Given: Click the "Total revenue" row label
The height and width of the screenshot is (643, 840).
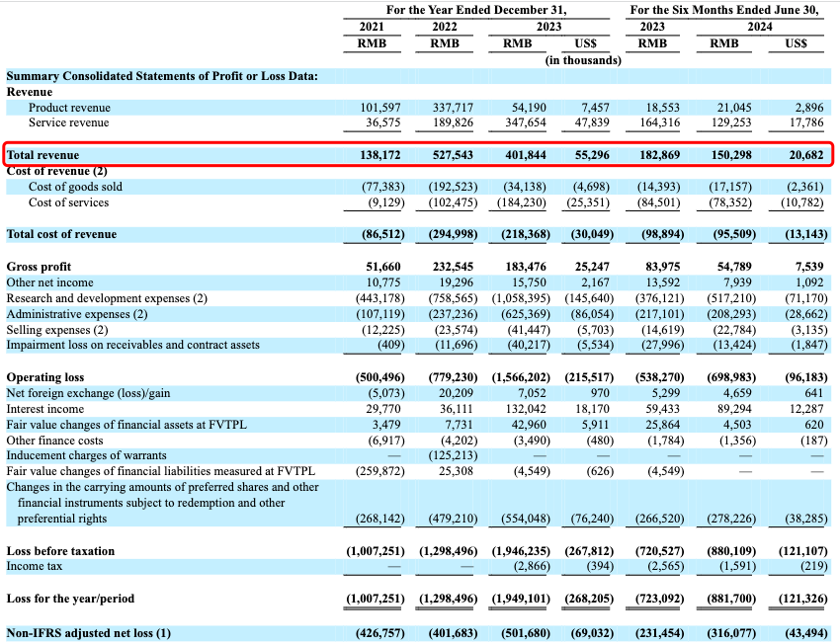Looking at the screenshot, I should pyautogui.click(x=42, y=155).
